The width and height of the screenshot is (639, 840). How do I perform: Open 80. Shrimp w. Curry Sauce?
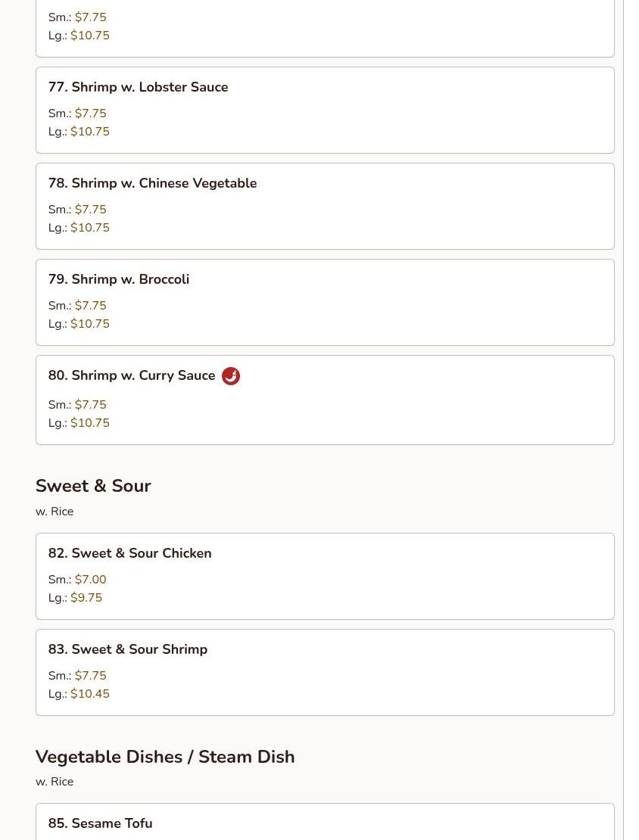coord(132,376)
